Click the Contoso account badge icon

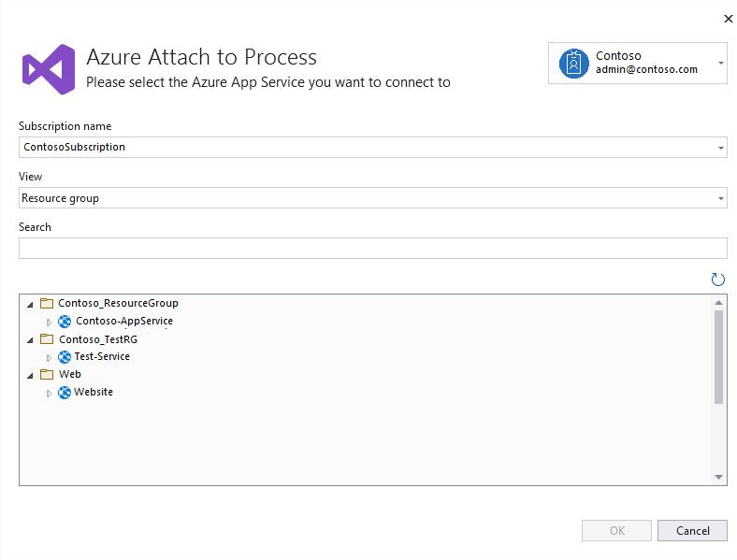574,64
